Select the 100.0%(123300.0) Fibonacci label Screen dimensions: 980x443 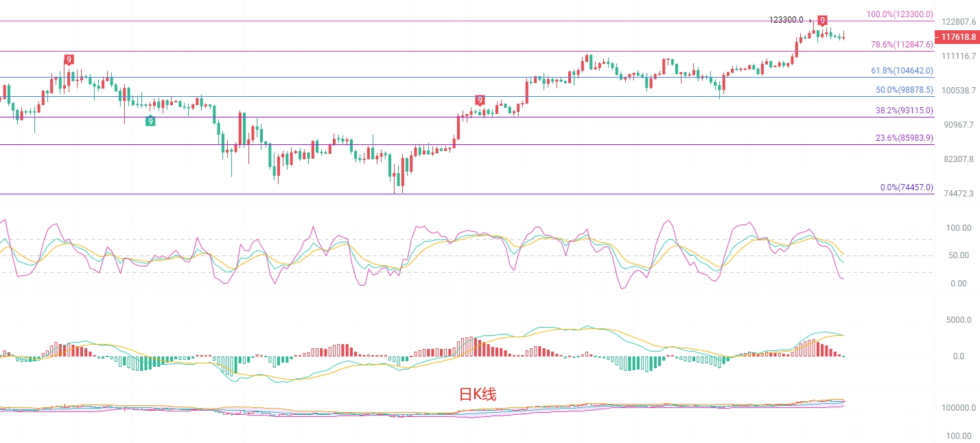[x=899, y=14]
